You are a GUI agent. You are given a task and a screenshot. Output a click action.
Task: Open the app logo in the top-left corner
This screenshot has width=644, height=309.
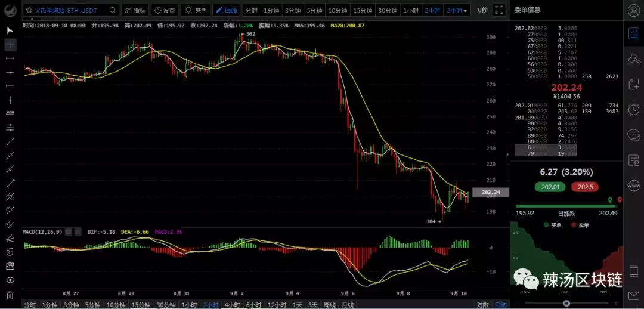pos(11,10)
